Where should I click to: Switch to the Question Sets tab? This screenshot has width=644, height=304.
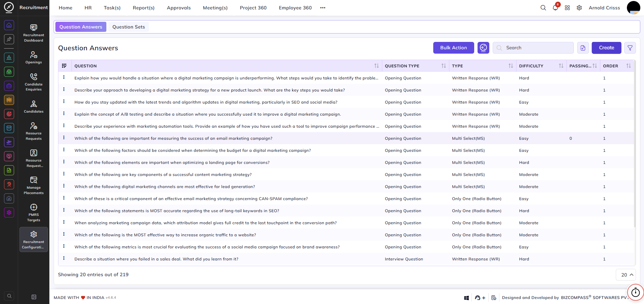(129, 27)
